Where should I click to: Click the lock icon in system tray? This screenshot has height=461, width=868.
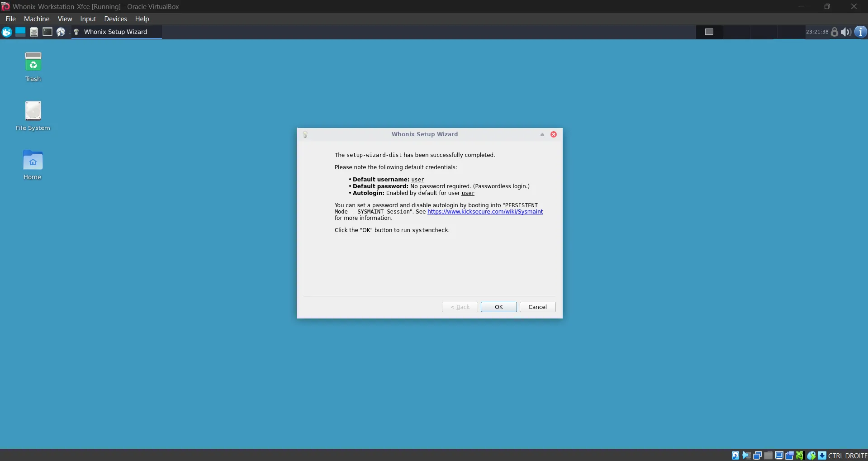tap(835, 32)
